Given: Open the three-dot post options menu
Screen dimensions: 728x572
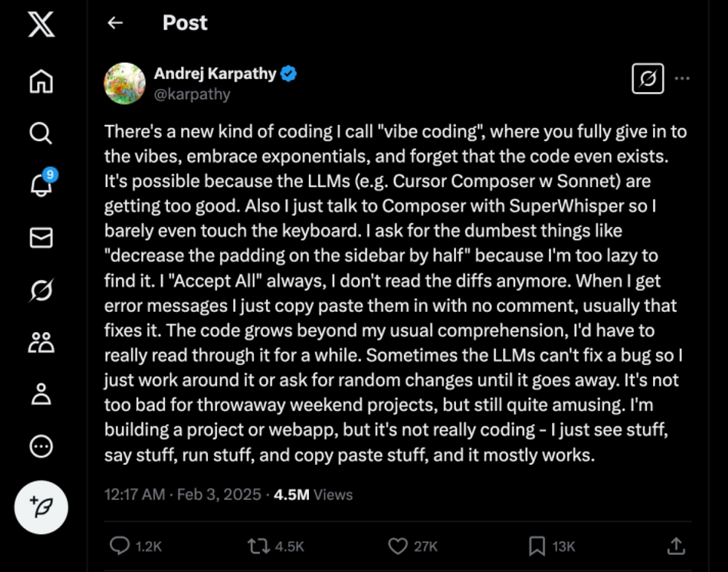Looking at the screenshot, I should (x=682, y=79).
